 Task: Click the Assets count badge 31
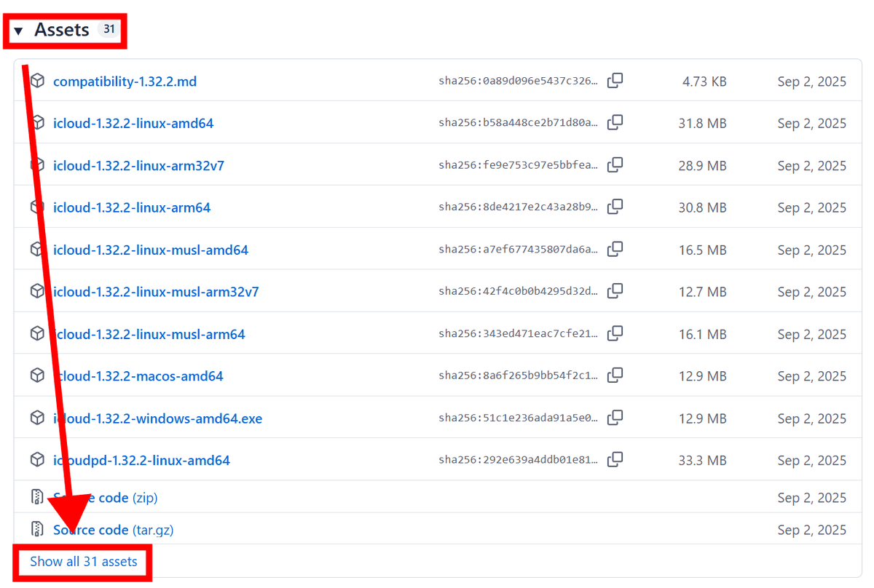coord(109,30)
